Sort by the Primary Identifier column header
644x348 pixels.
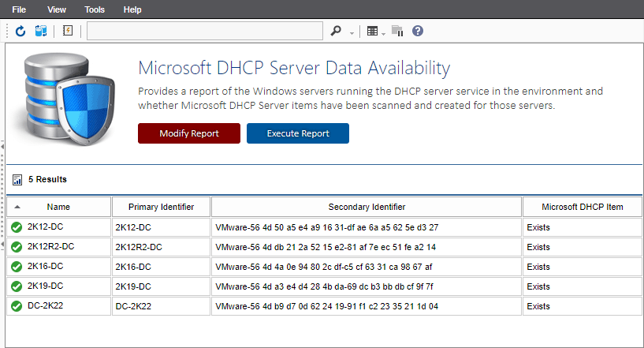[161, 207]
